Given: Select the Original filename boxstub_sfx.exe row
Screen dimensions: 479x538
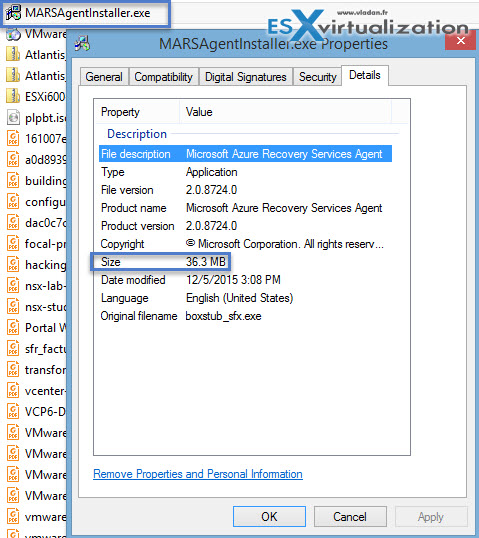Looking at the screenshot, I should click(x=245, y=316).
